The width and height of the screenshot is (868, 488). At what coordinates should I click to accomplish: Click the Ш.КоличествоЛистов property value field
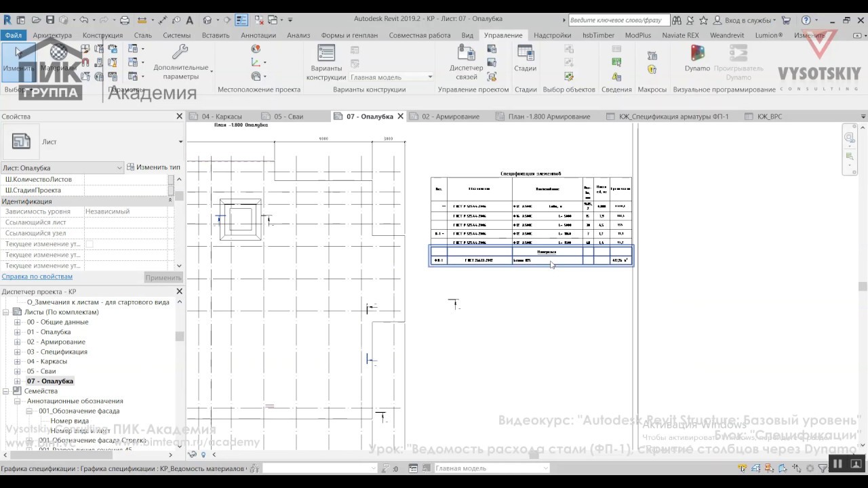pos(125,180)
